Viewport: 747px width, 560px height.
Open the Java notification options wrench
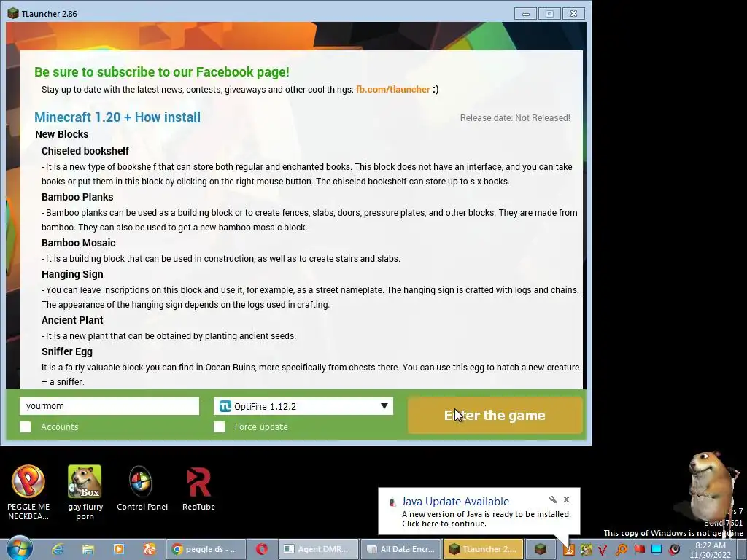coord(553,499)
